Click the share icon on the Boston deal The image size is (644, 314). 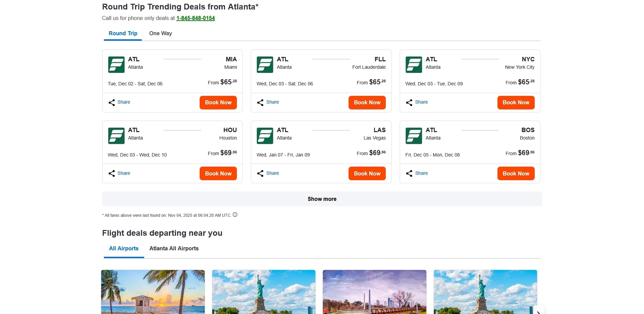point(409,173)
